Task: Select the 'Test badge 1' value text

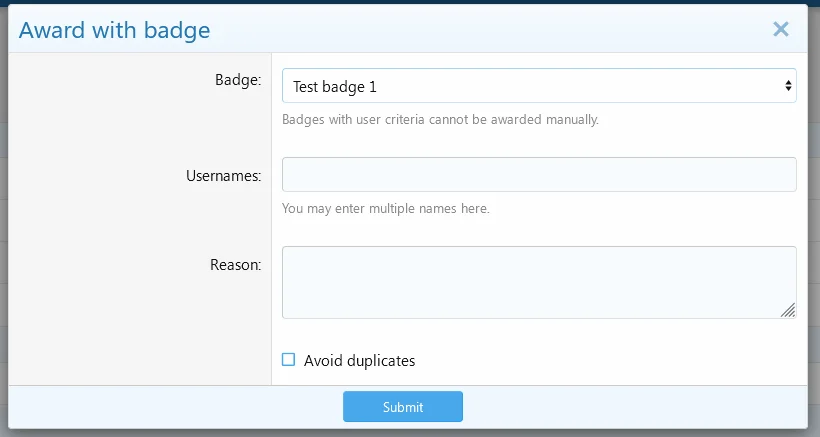Action: [334, 87]
